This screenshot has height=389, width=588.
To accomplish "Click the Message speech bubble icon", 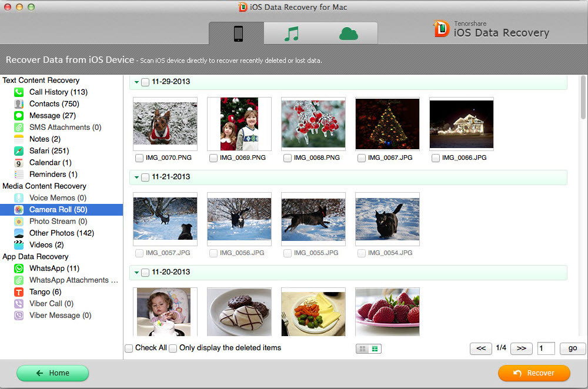I will click(x=19, y=116).
